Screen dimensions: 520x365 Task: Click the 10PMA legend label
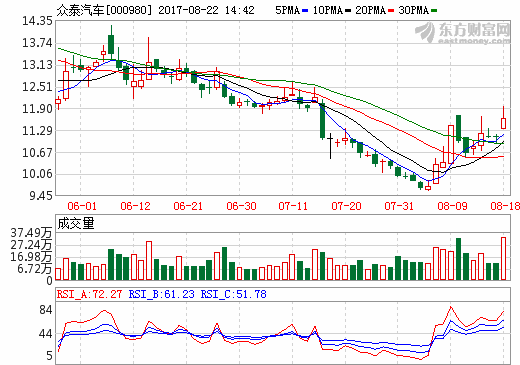328,10
